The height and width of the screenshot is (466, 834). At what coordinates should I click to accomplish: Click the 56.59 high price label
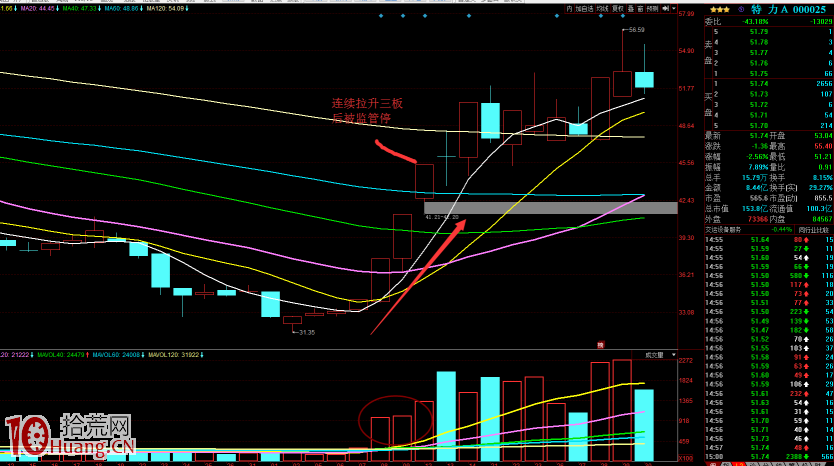637,30
